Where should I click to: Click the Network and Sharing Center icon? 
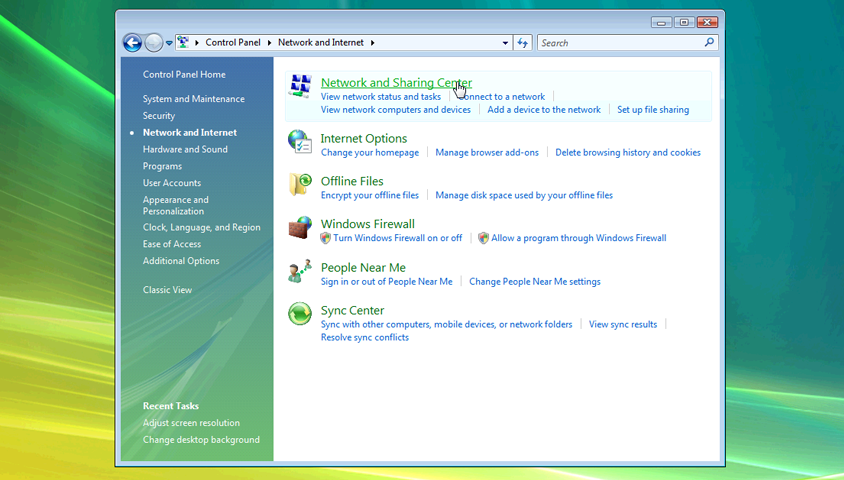point(300,86)
